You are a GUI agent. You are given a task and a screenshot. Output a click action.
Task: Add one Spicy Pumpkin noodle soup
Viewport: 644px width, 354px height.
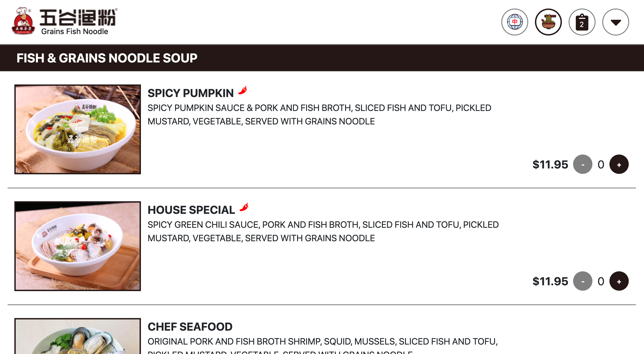619,164
